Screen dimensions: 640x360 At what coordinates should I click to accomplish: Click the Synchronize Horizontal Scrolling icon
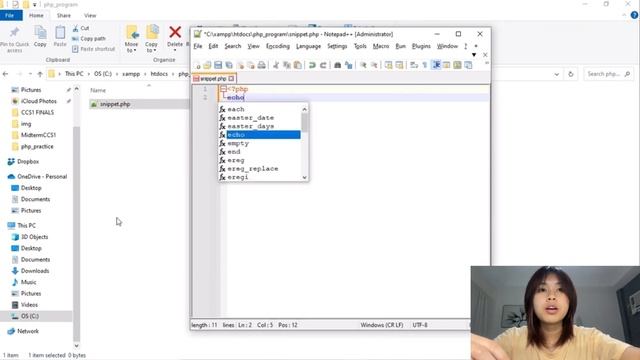click(399, 65)
